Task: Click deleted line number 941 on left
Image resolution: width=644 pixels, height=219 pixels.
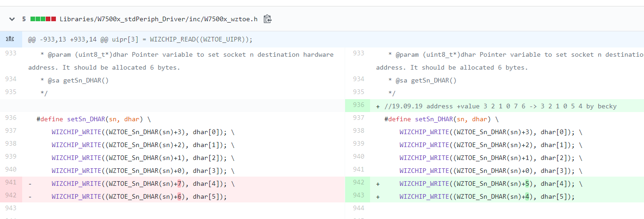Action: pyautogui.click(x=10, y=183)
